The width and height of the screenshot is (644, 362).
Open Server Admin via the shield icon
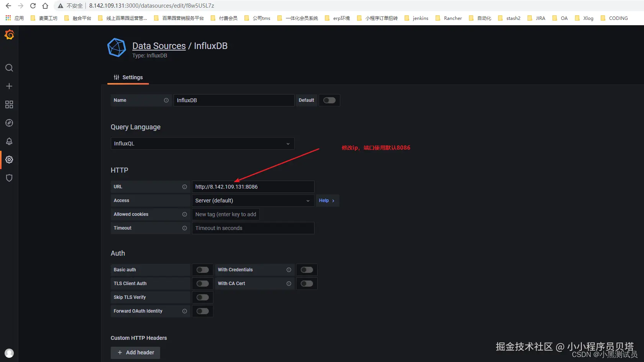click(x=9, y=178)
